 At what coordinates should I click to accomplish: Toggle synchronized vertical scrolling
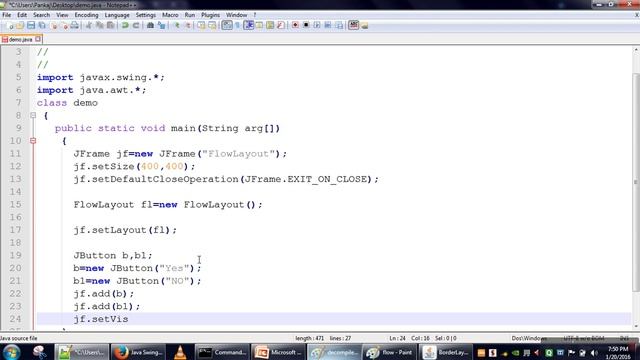tap(201, 25)
